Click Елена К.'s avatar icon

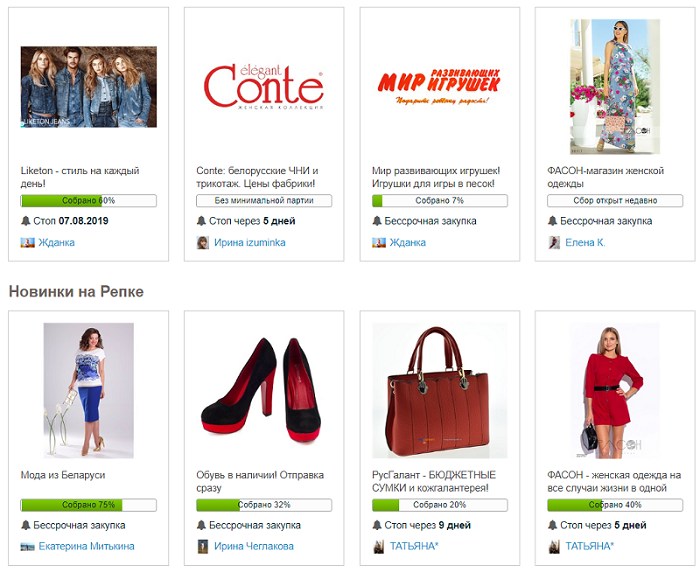[554, 242]
